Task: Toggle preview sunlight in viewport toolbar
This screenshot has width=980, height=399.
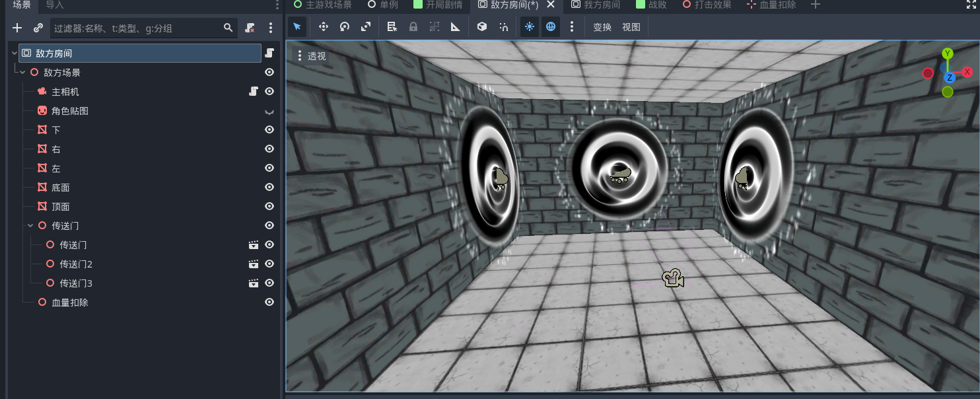Action: pyautogui.click(x=530, y=27)
